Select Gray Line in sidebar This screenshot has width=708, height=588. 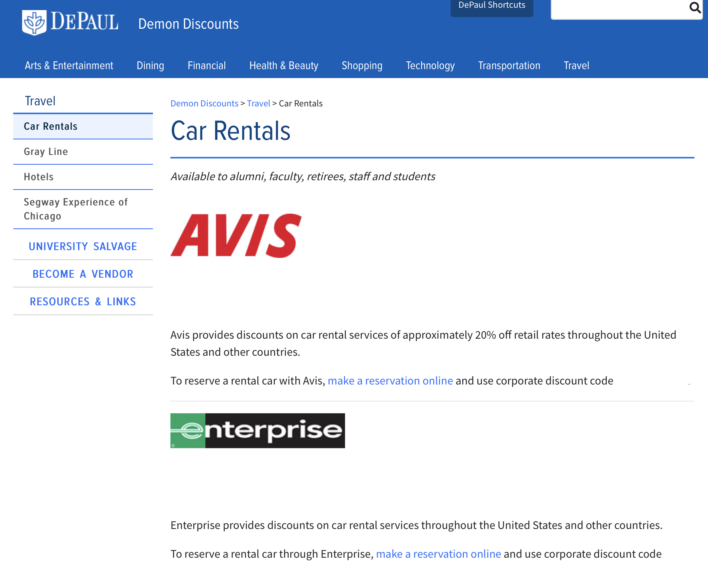[x=46, y=151]
